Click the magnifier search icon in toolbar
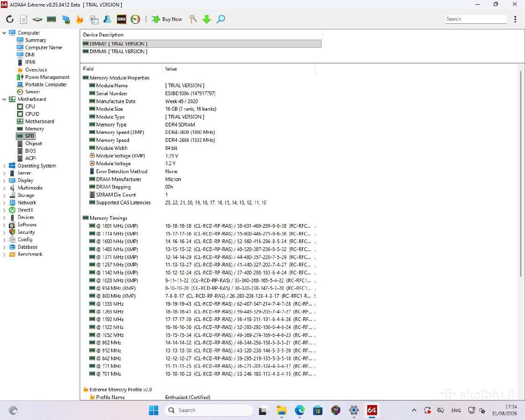The image size is (525, 420). [221, 19]
